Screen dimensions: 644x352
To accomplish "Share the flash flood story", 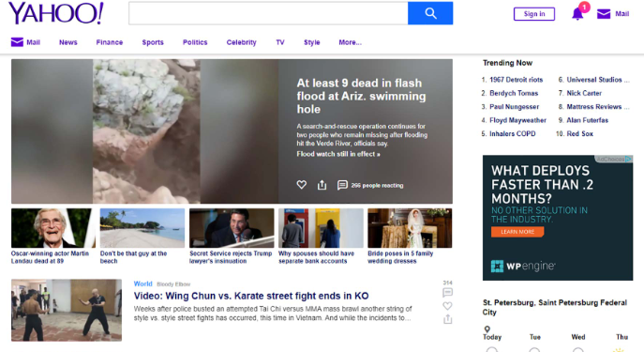I will pos(322,185).
